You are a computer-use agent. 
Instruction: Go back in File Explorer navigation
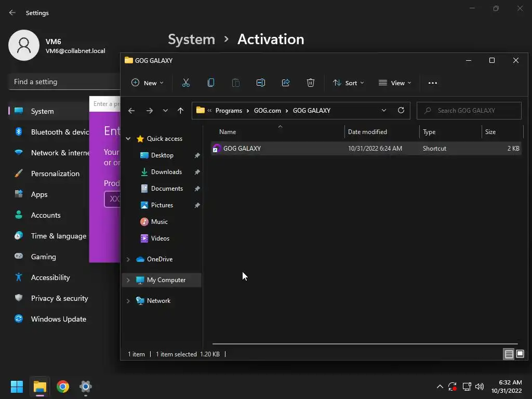(x=131, y=111)
